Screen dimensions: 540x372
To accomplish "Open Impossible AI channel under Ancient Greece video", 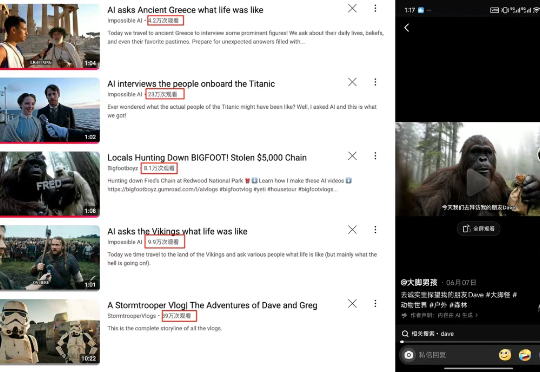I will coord(125,21).
